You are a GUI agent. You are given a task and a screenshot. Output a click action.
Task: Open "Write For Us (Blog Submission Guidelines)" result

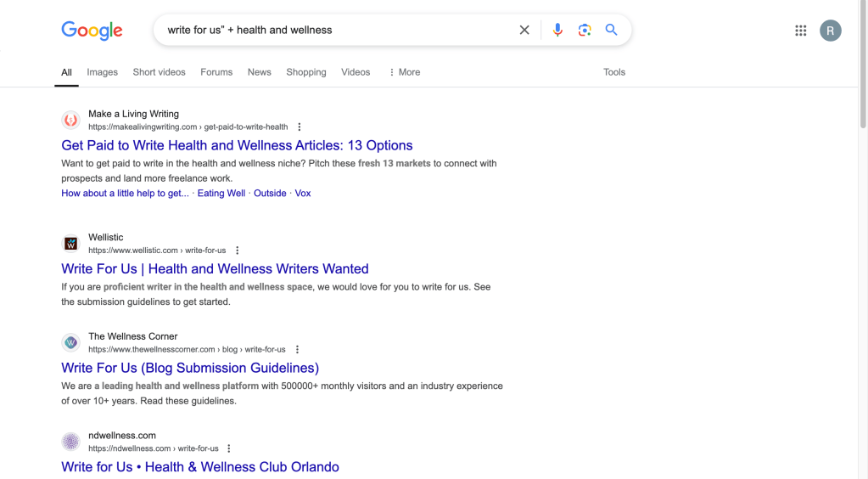coord(190,368)
